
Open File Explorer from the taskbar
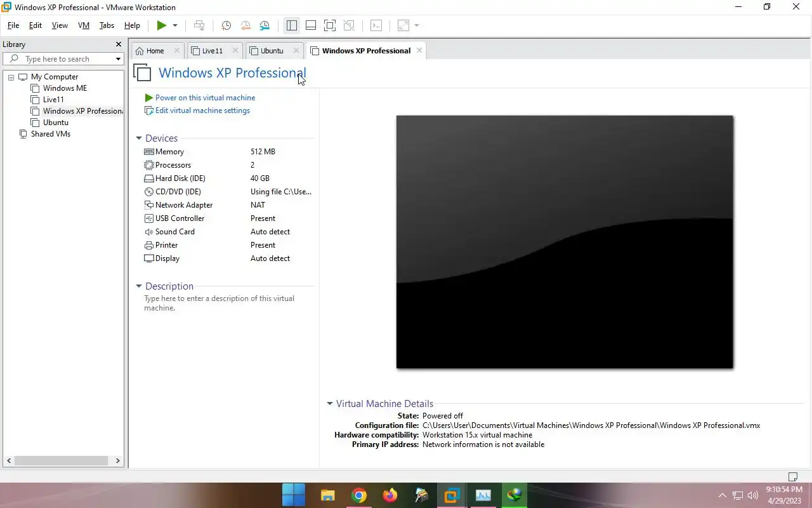[x=327, y=495]
